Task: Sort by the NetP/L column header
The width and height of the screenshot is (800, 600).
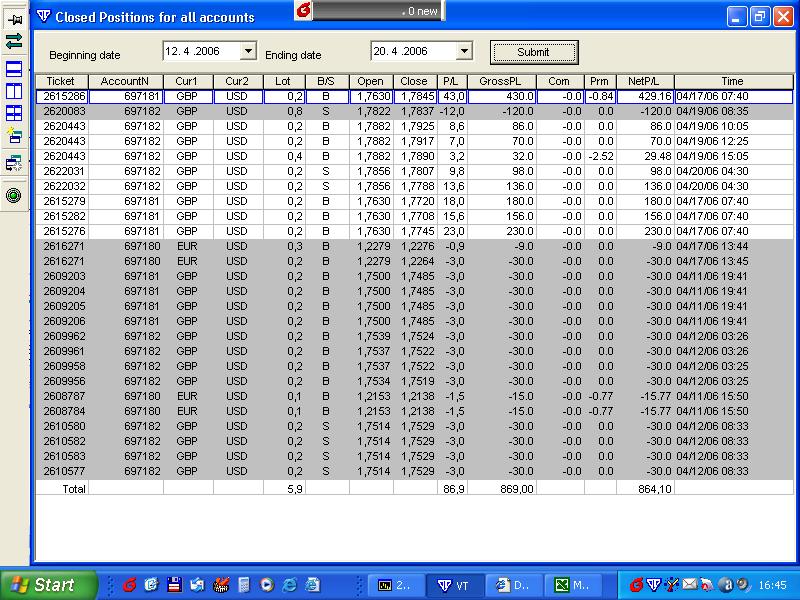Action: click(x=645, y=81)
